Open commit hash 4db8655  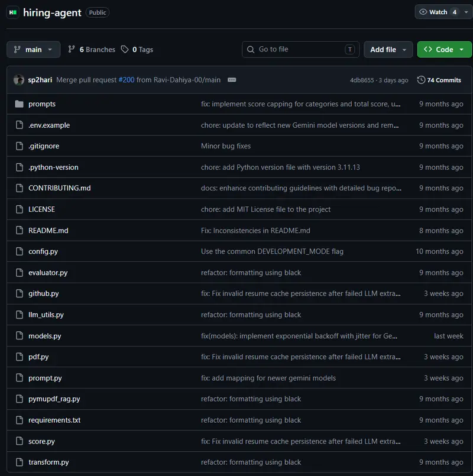coord(362,80)
